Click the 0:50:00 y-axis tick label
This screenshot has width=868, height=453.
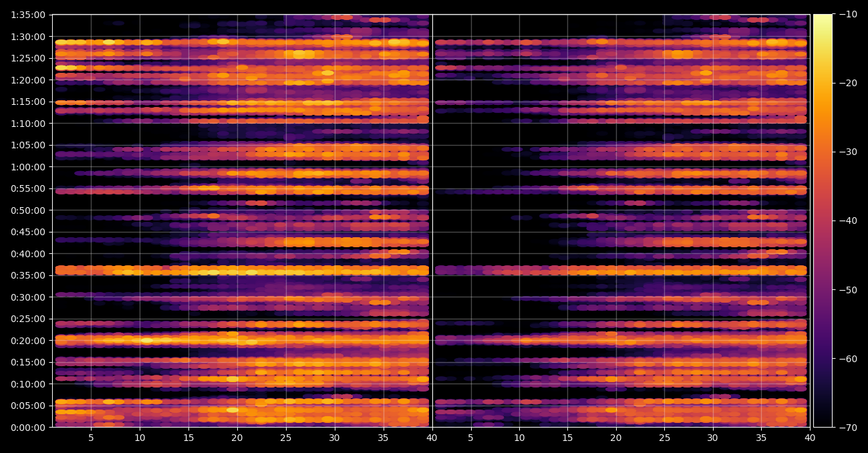click(28, 210)
